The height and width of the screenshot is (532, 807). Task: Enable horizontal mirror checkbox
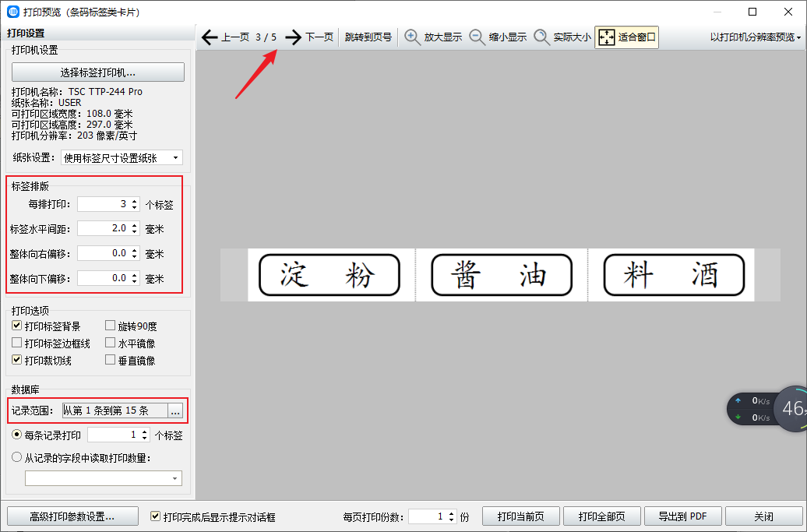(110, 344)
